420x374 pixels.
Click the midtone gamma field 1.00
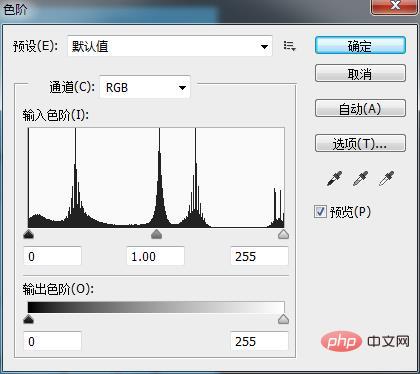(x=156, y=256)
